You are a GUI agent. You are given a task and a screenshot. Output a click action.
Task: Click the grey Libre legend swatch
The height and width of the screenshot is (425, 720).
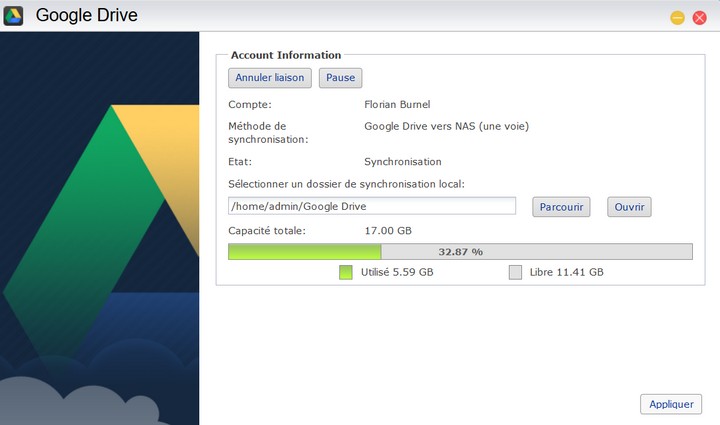[515, 272]
